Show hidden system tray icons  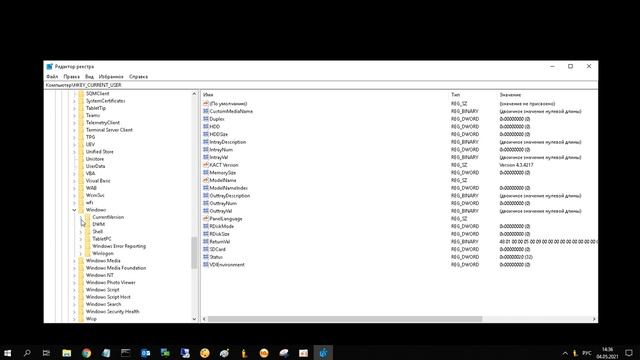coord(565,353)
